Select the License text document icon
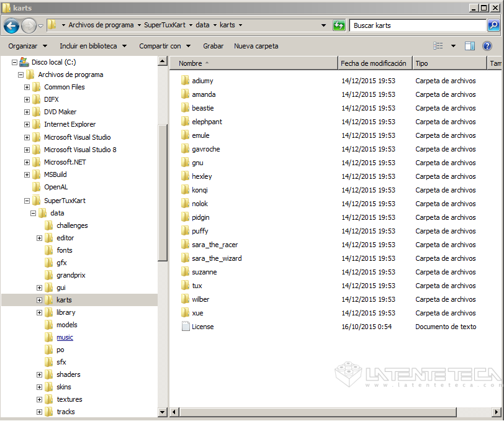Image resolution: width=504 pixels, height=421 pixels. pyautogui.click(x=185, y=327)
